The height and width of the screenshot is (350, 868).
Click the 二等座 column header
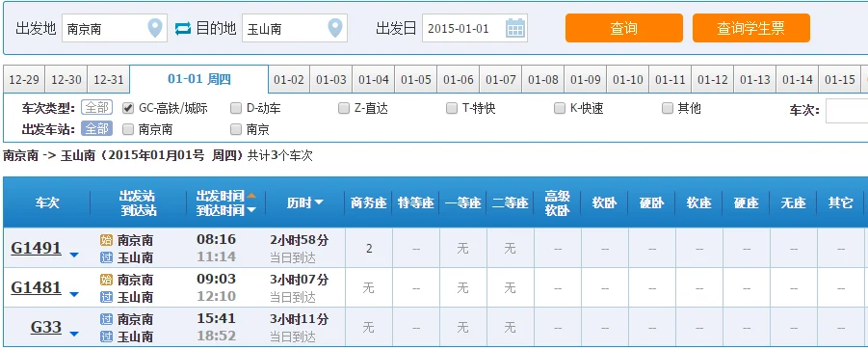pos(511,202)
